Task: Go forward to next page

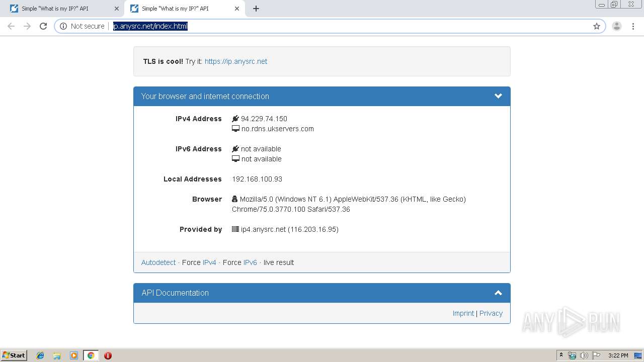Action: click(27, 26)
